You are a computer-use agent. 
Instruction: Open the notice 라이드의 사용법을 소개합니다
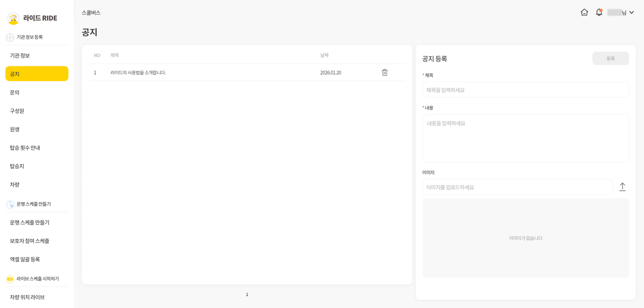click(x=138, y=73)
